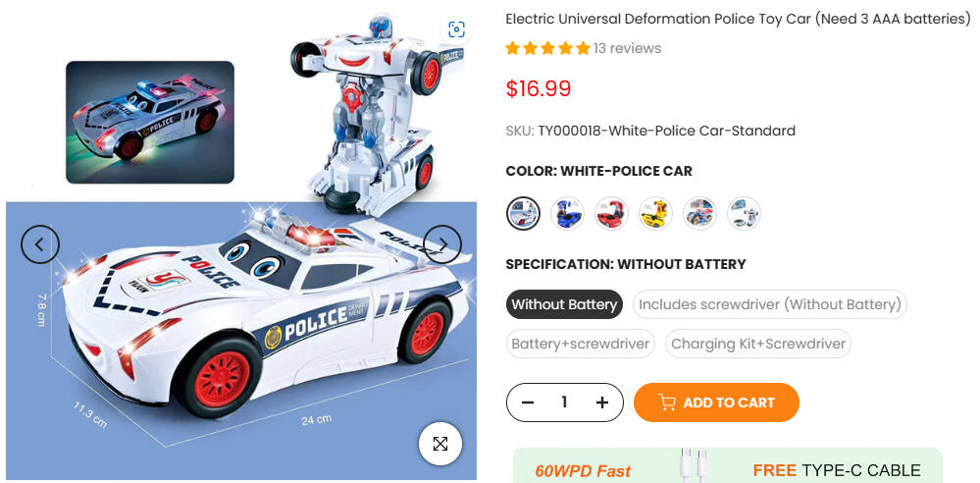Click the ADD TO CART button

716,402
